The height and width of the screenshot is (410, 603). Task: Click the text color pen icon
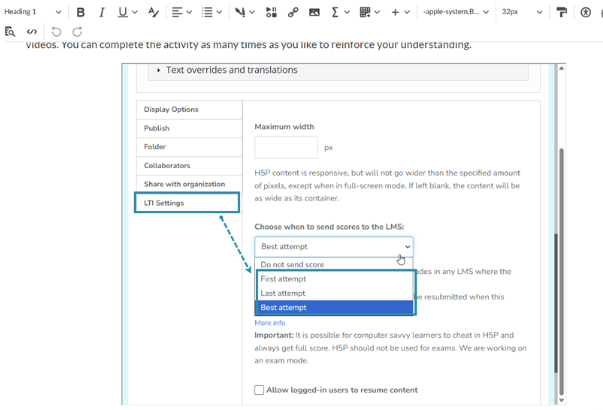click(240, 12)
